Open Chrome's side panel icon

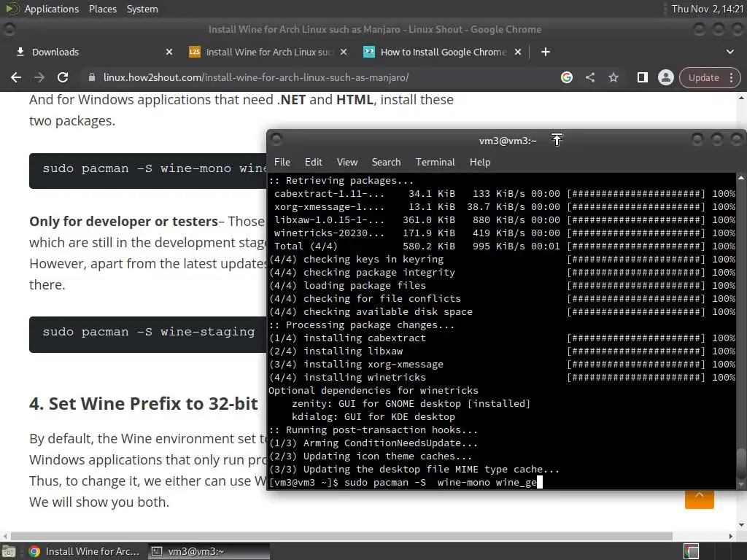642,77
